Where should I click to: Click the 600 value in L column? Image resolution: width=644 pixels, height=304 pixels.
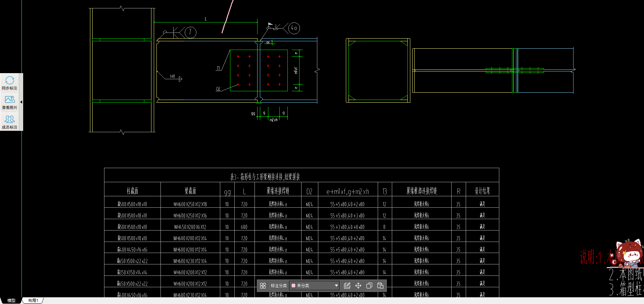tap(244, 227)
